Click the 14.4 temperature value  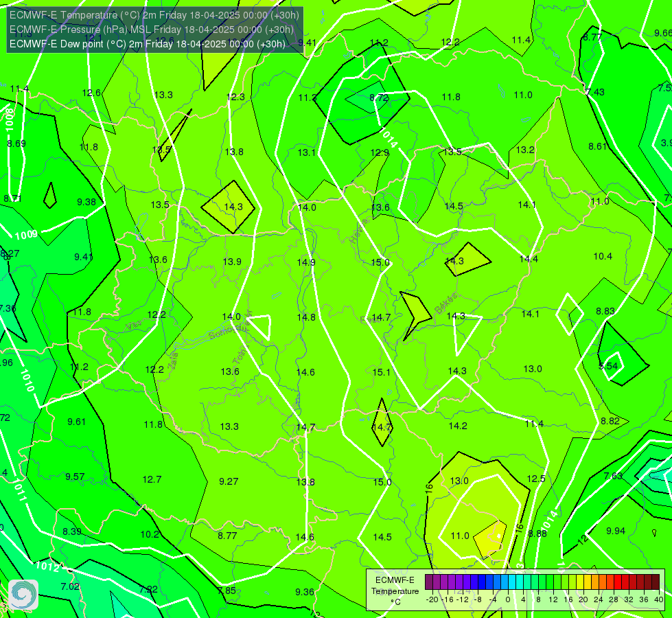(529, 259)
